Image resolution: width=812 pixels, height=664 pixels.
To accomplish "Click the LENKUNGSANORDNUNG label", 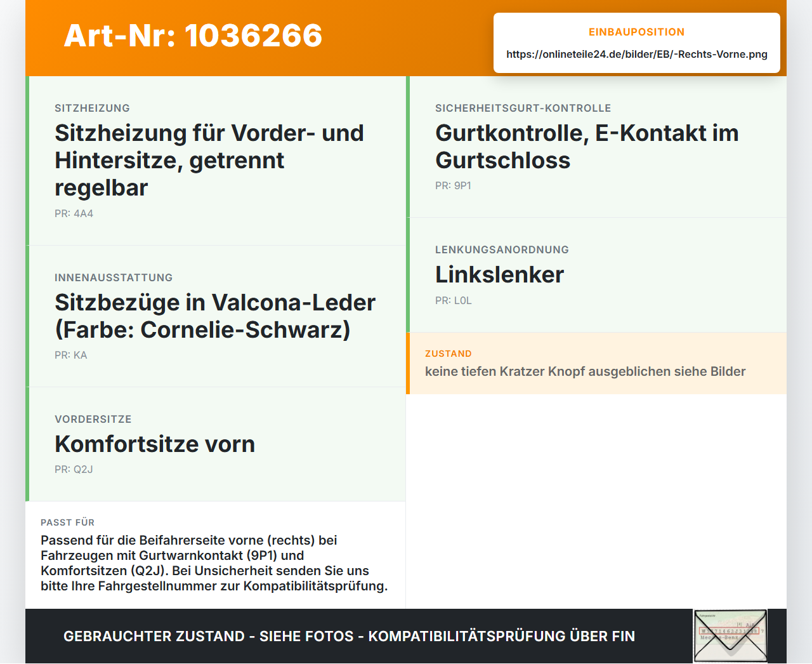I will click(x=502, y=250).
